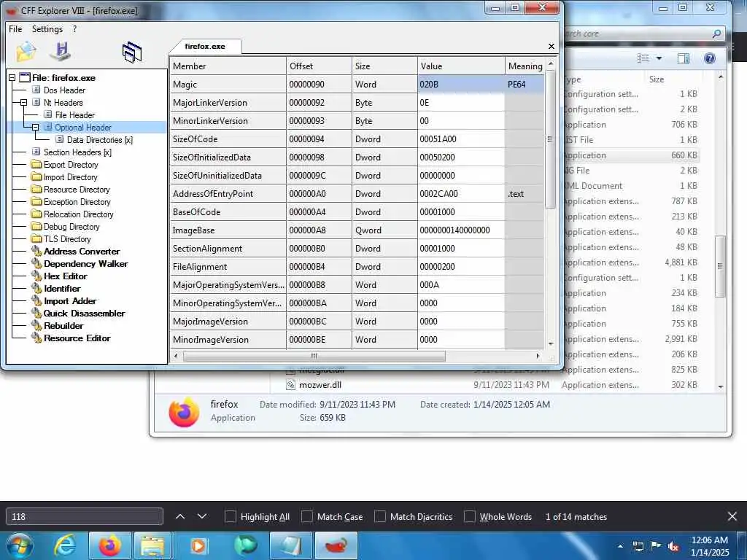Click the help icon in Explorer window
This screenshot has width=747, height=560.
click(709, 58)
